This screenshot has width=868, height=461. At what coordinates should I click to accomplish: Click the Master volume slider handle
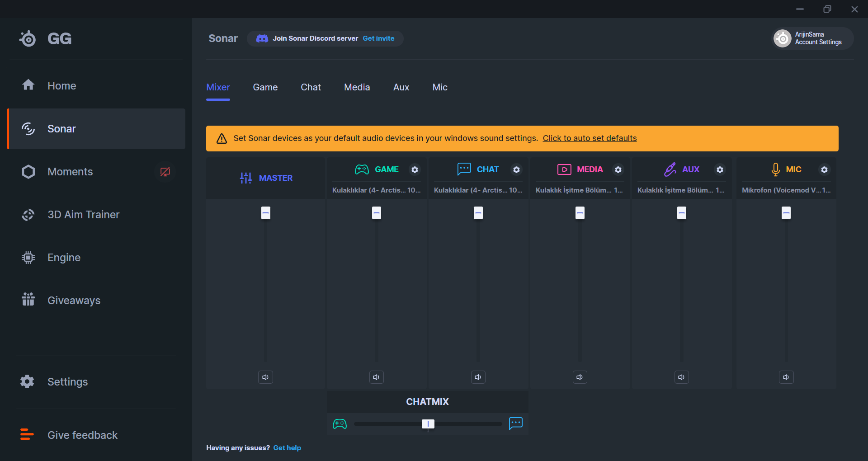(x=266, y=213)
